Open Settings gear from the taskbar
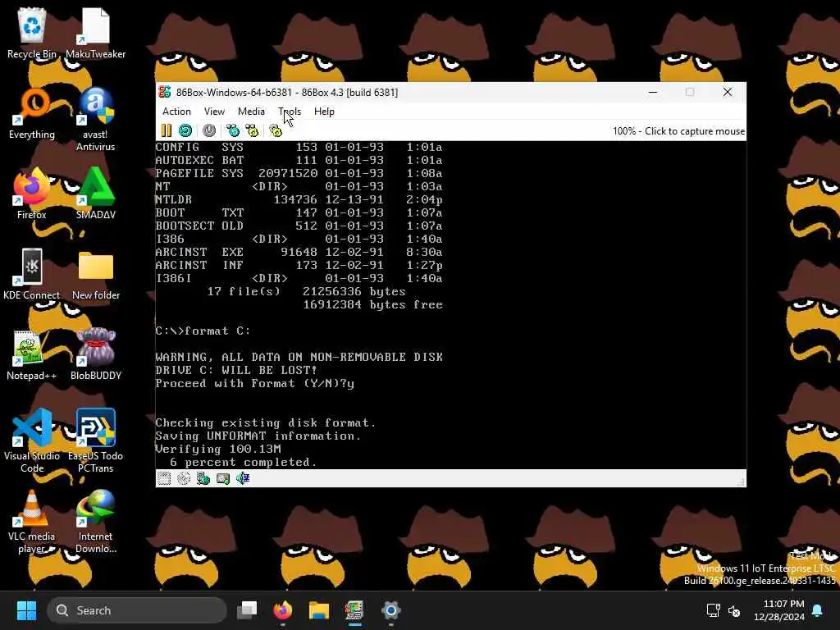The image size is (840, 630). pos(390,610)
